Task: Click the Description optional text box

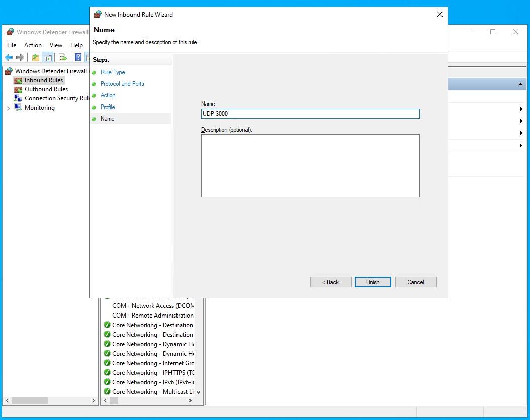Action: pos(310,166)
